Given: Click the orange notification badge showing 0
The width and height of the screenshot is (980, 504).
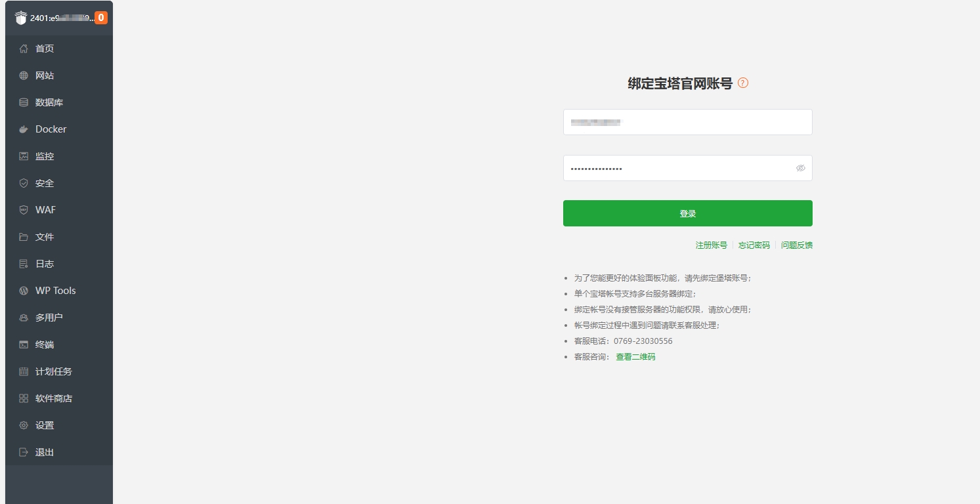Looking at the screenshot, I should pyautogui.click(x=101, y=18).
